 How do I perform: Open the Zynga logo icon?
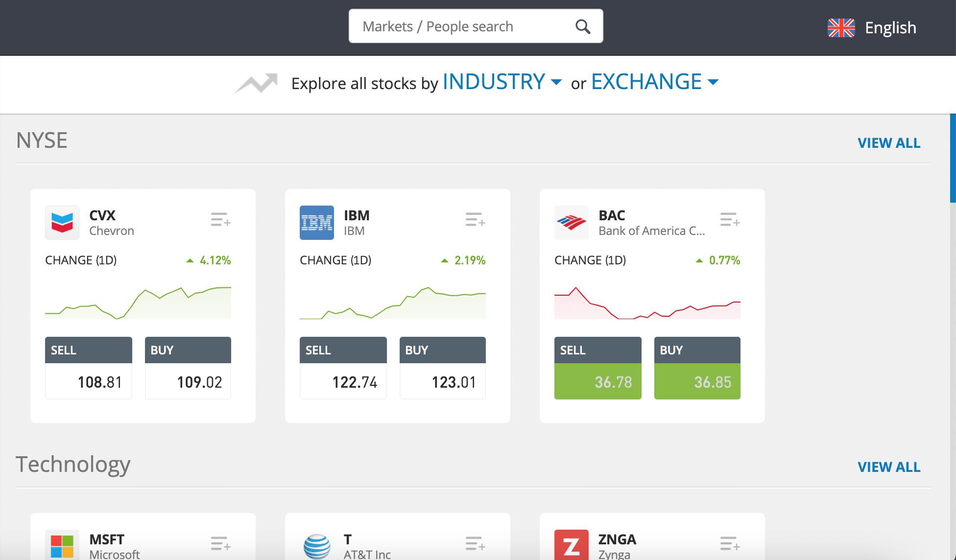[572, 545]
